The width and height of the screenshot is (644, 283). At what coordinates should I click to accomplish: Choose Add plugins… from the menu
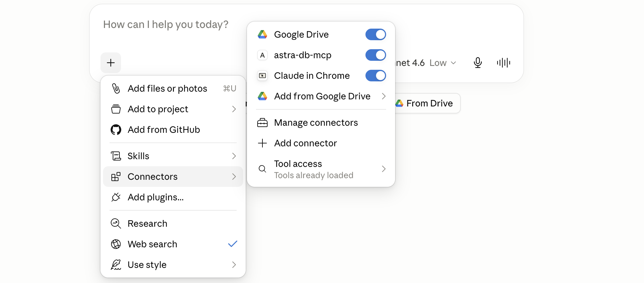173,197
